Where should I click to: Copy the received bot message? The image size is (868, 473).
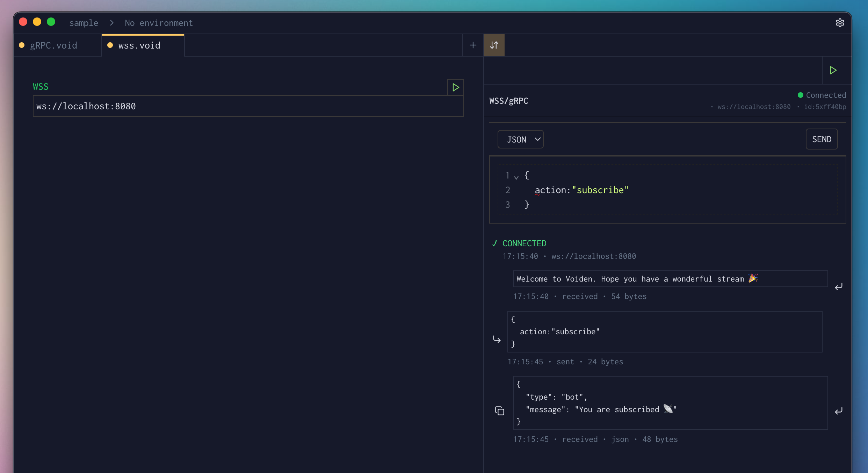coord(499,410)
